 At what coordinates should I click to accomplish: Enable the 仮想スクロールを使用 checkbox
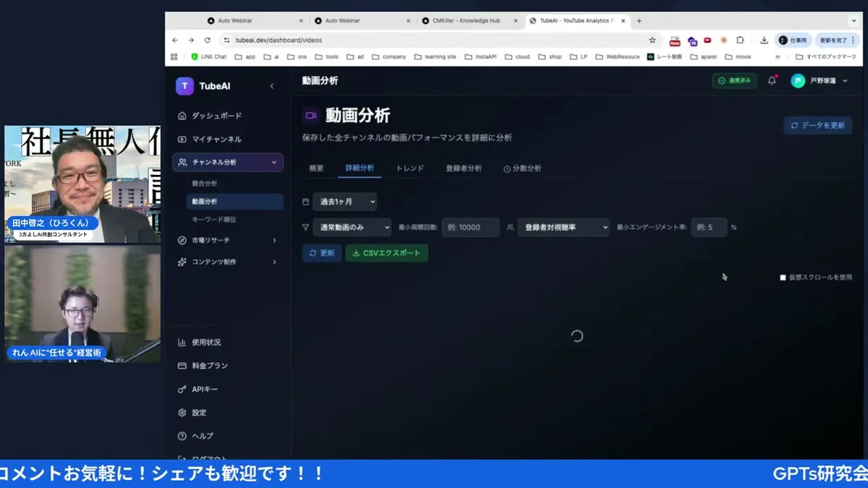click(782, 277)
